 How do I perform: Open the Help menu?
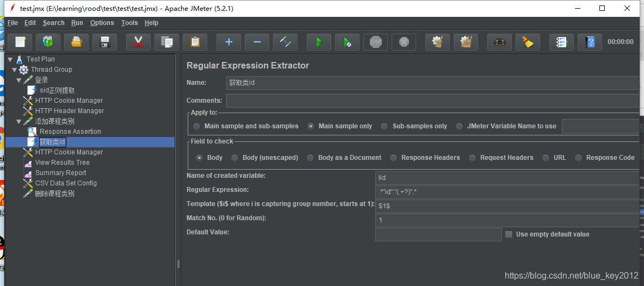[x=151, y=23]
